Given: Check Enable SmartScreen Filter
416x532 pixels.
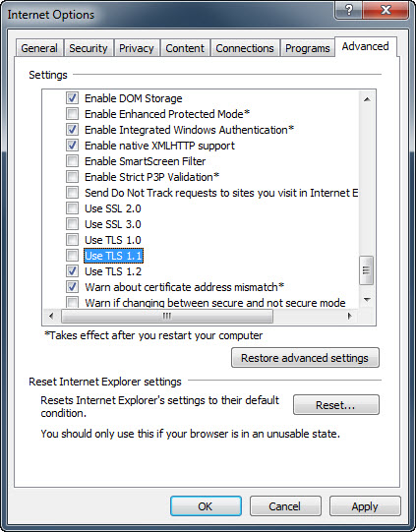Looking at the screenshot, I should [72, 161].
